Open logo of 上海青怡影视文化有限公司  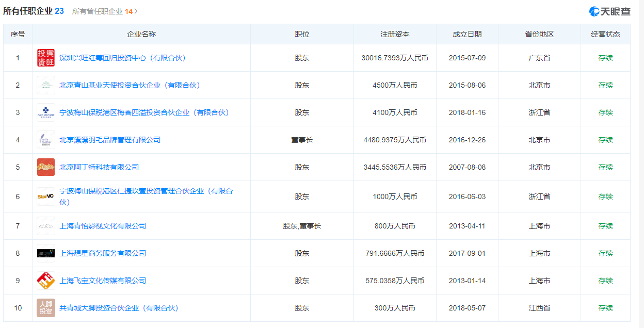click(x=46, y=226)
